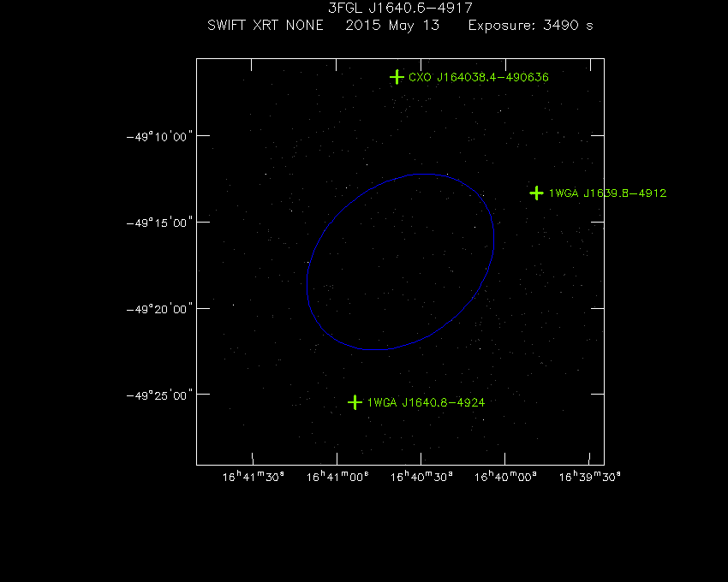Click the -49°25'00" declination label
This screenshot has height=582, width=728.
pyautogui.click(x=159, y=396)
